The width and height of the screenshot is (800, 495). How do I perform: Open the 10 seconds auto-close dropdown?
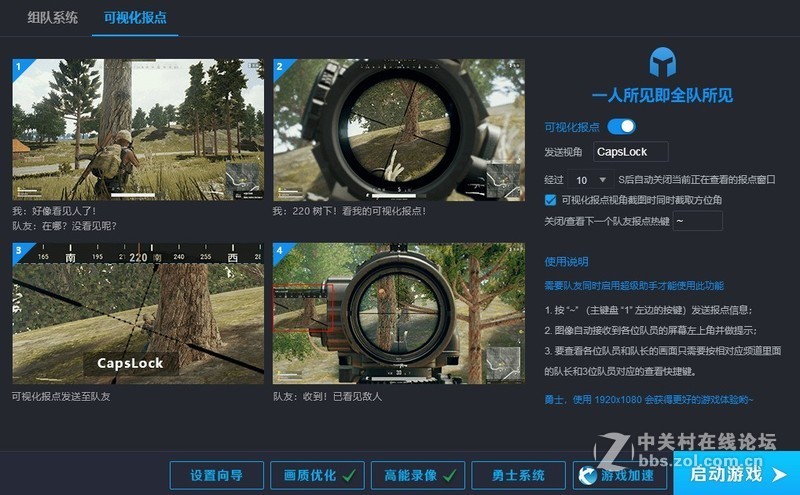[x=590, y=180]
